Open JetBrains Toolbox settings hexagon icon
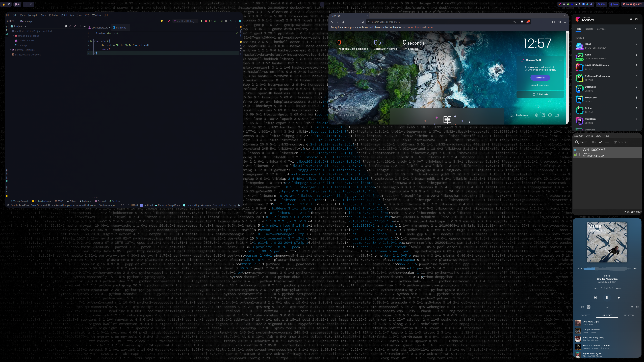 point(636,19)
